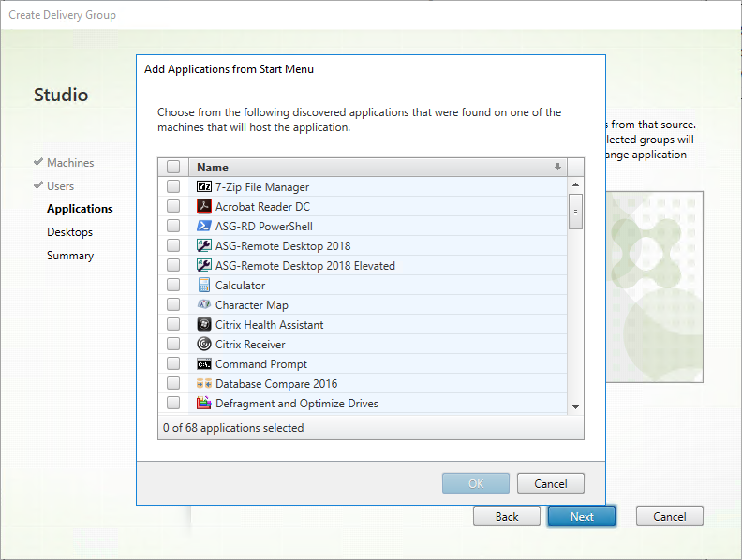Screen dimensions: 742x560
Task: Select the Calculator checkbox
Action: coord(173,285)
